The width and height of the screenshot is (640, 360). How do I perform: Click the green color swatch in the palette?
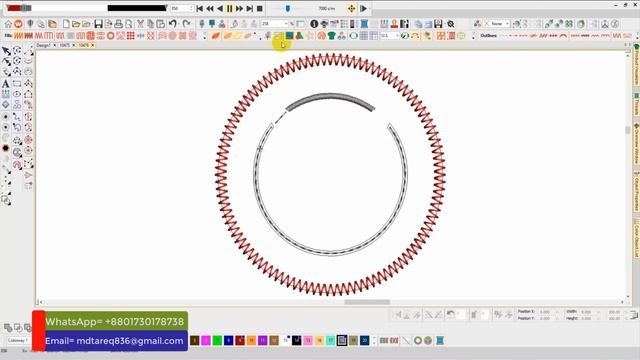tap(217, 340)
